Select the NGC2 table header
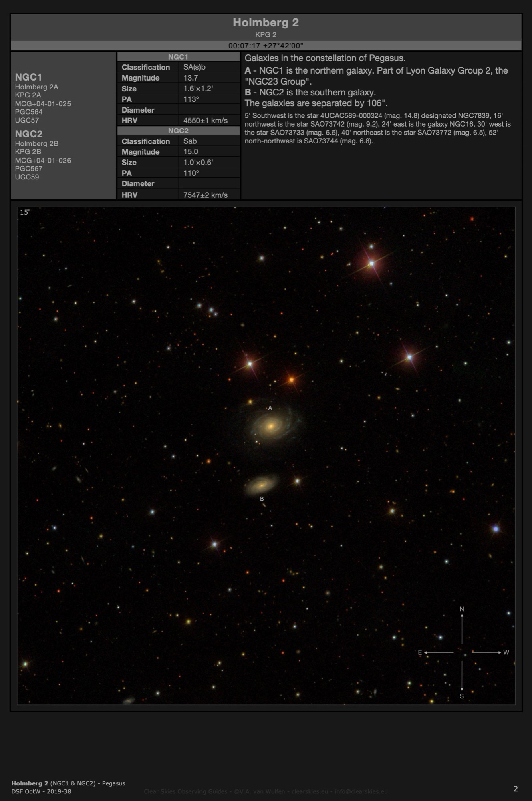 point(178,131)
